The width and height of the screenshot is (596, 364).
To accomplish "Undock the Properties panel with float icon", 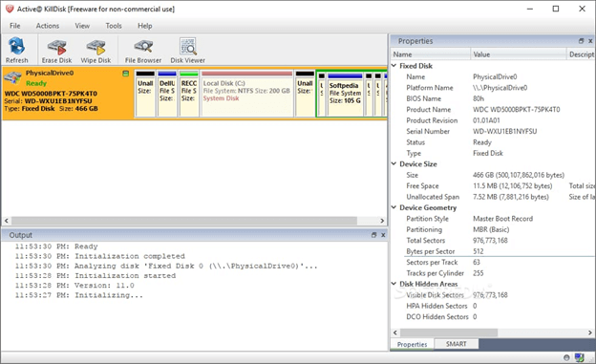I will pos(581,41).
